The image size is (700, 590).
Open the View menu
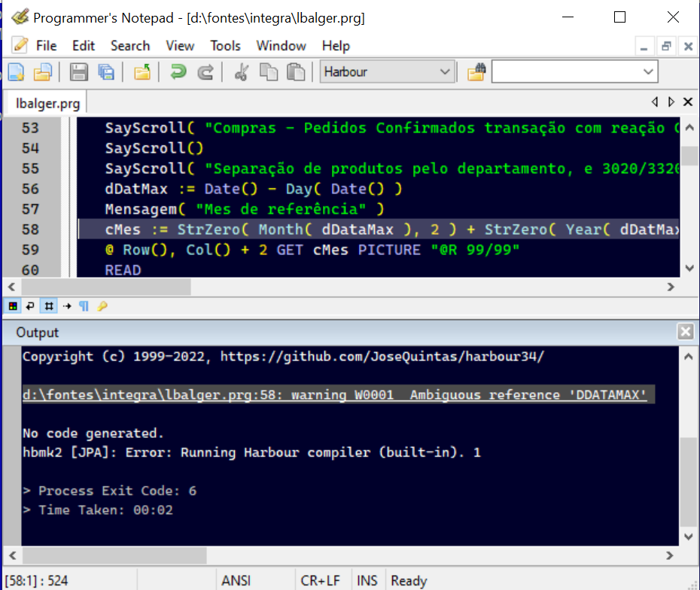pyautogui.click(x=180, y=46)
